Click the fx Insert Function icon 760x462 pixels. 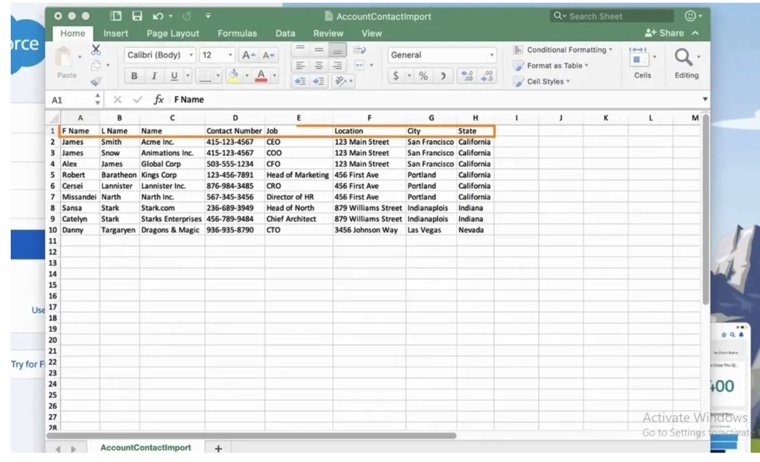point(158,99)
